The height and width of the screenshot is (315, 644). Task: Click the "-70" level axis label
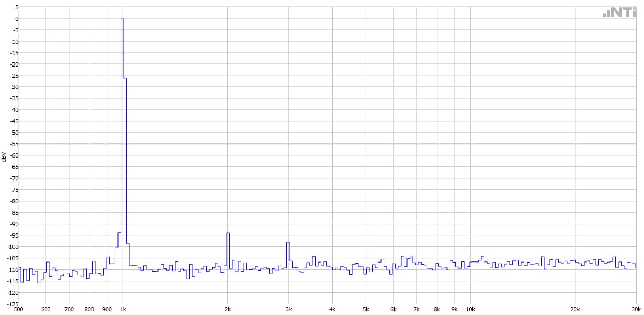pos(14,178)
